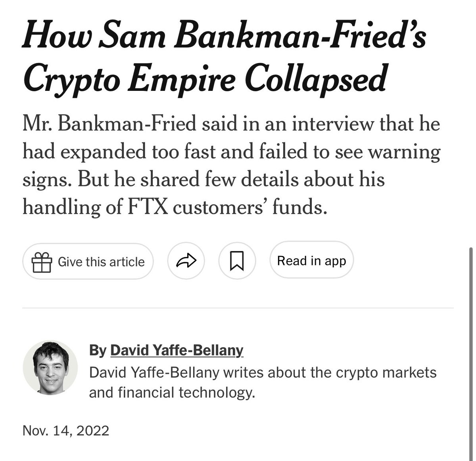Click the word 'By' before author name
Image resolution: width=476 pixels, height=461 pixels.
coord(98,350)
